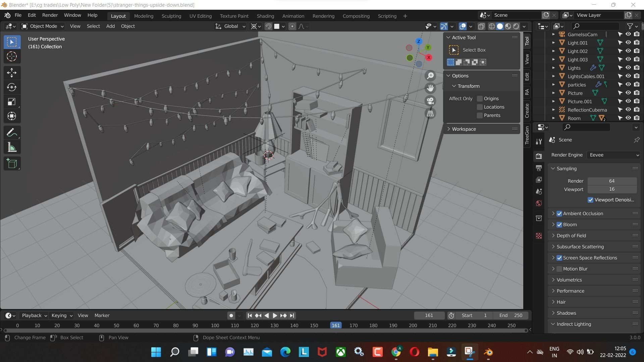The width and height of the screenshot is (644, 362).
Task: Open viewport Add menu
Action: tap(110, 26)
